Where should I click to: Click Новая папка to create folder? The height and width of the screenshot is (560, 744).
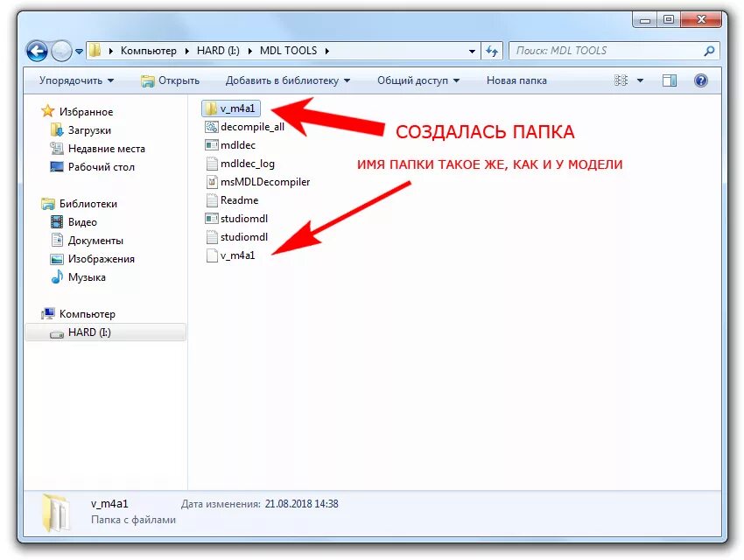coord(516,80)
